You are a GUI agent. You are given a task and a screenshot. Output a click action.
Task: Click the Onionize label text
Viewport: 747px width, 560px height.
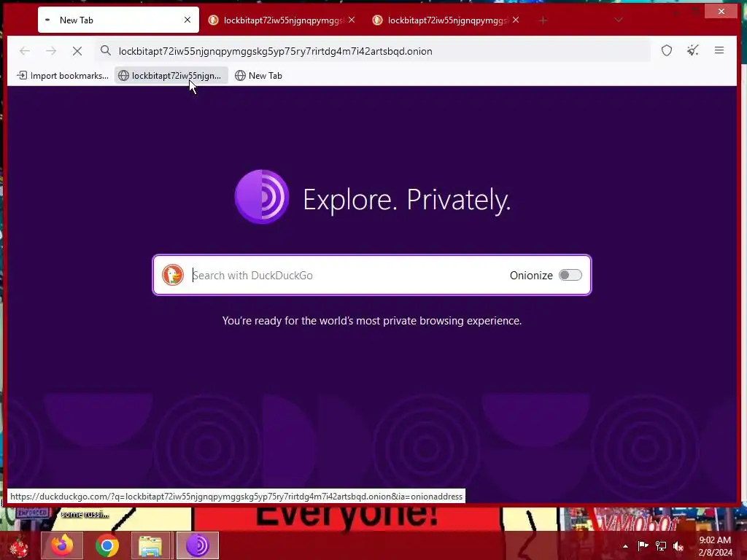pos(531,275)
